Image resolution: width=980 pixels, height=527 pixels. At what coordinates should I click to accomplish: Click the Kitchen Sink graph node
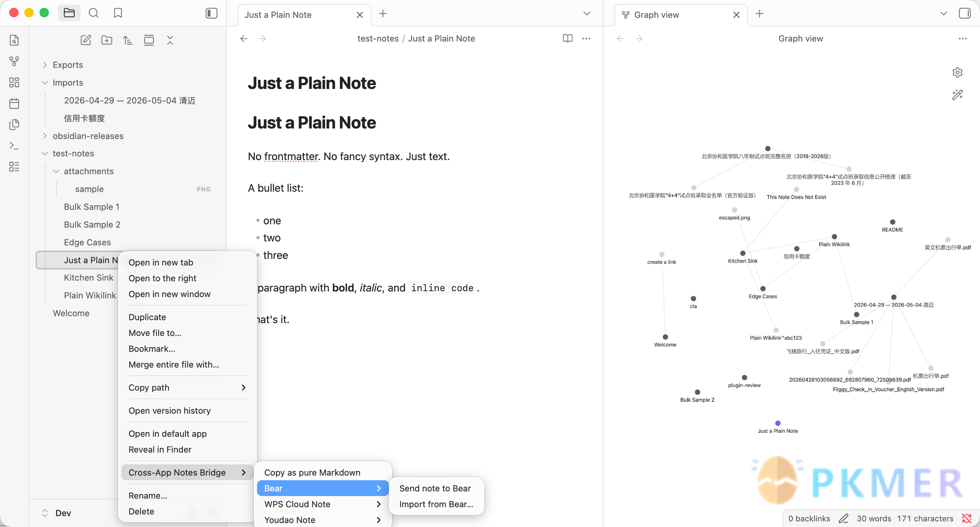(743, 253)
